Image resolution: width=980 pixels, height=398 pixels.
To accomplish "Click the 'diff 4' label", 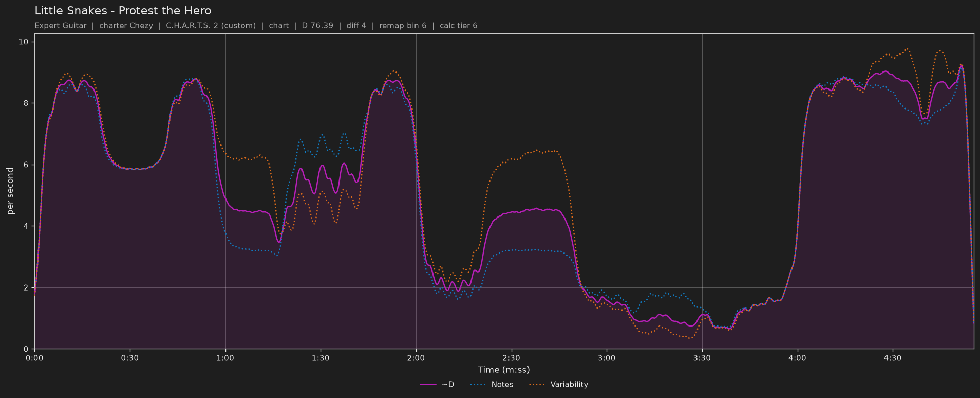I will tap(356, 26).
